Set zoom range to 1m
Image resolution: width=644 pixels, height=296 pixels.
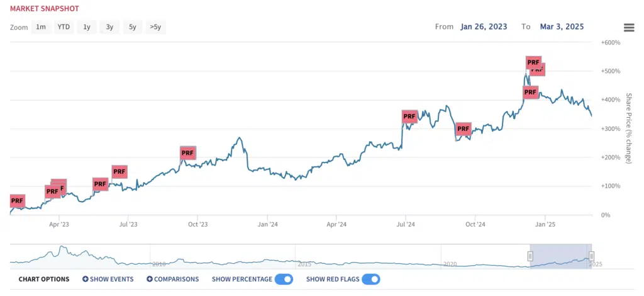click(41, 27)
